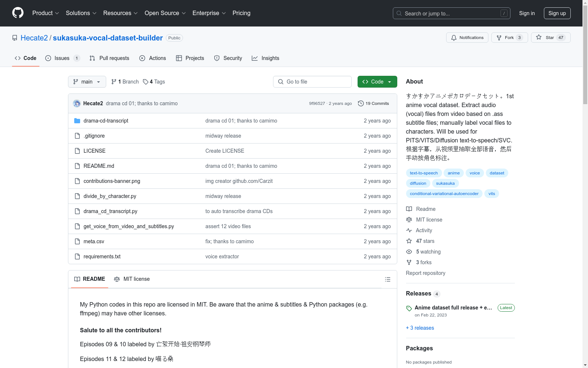The height and width of the screenshot is (368, 588).
Task: Click the file icon beside README.md
Action: [77, 166]
